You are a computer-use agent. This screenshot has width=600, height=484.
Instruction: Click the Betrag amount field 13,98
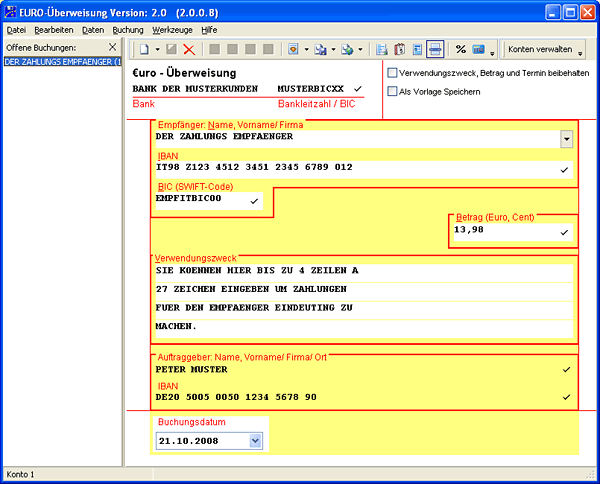pos(513,232)
